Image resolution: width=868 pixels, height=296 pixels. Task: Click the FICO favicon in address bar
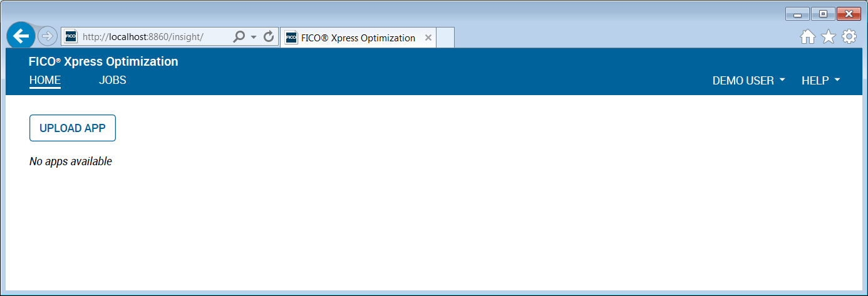[x=71, y=37]
